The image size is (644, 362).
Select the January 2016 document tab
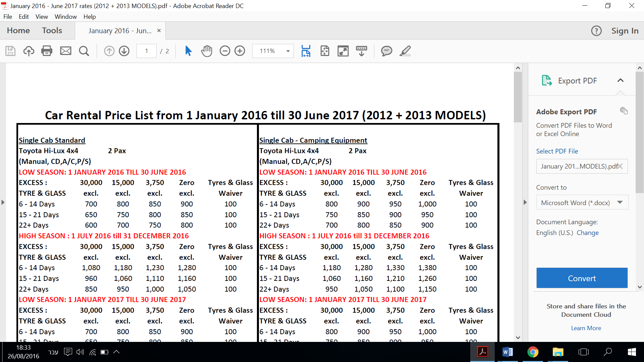tap(120, 31)
